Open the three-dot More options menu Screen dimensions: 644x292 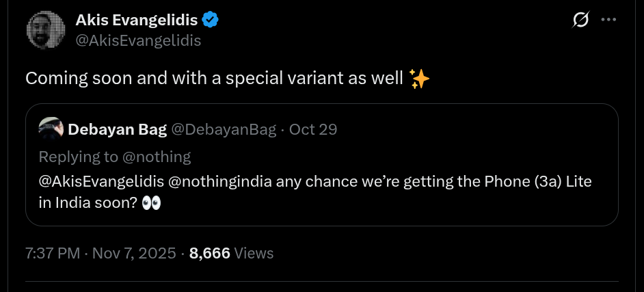tap(608, 21)
